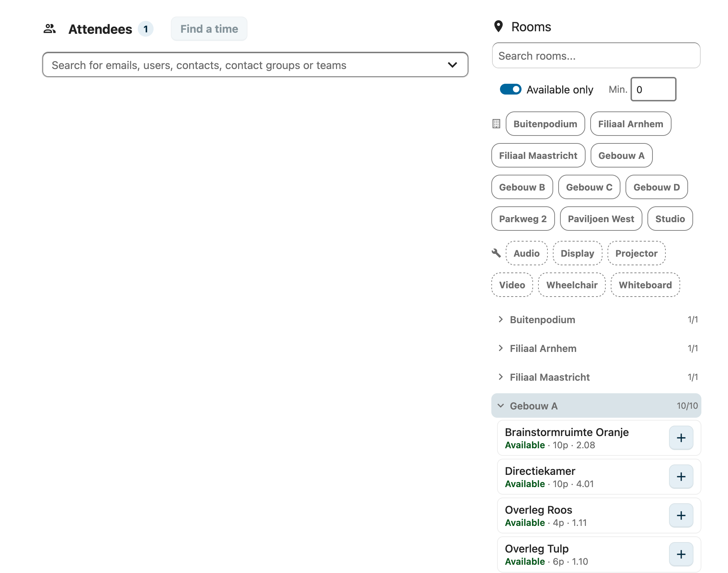
Task: Add Overleg Tulp via plus icon
Action: 681,554
